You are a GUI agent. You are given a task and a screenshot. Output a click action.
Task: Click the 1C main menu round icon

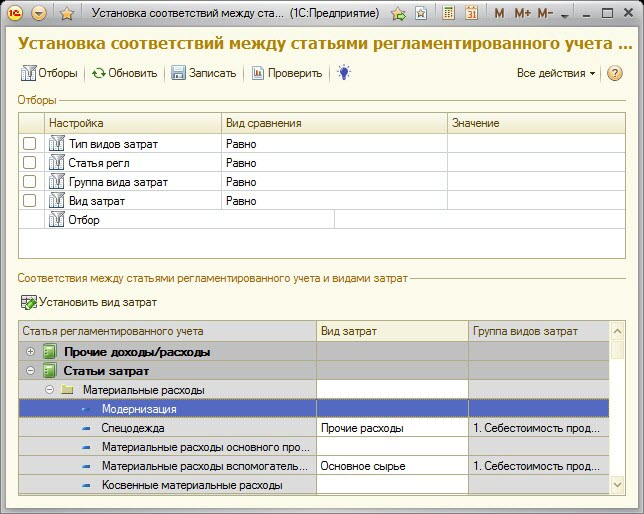(14, 14)
